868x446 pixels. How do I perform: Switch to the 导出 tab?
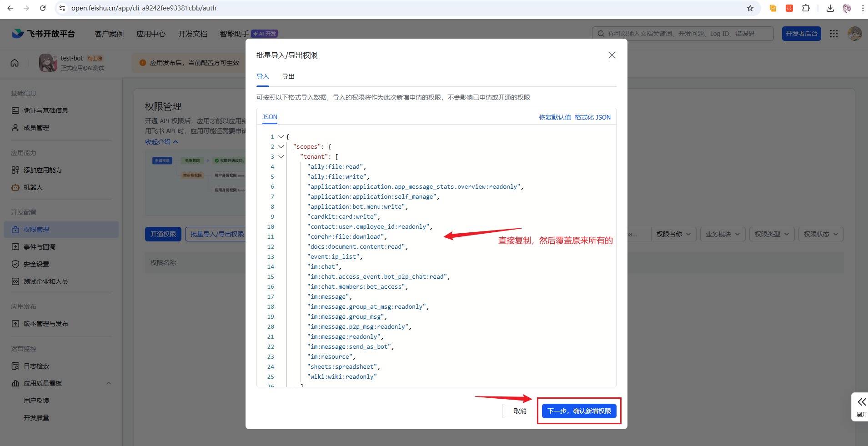pyautogui.click(x=288, y=76)
